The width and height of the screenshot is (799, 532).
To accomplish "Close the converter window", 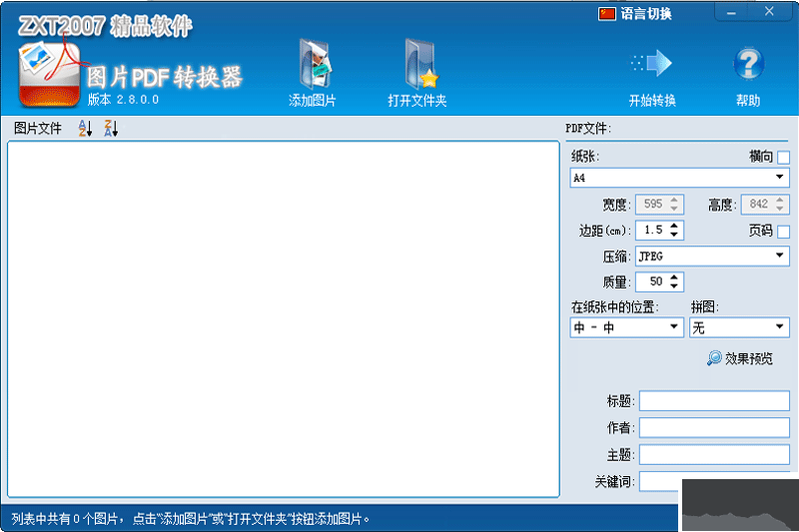I will [x=769, y=11].
